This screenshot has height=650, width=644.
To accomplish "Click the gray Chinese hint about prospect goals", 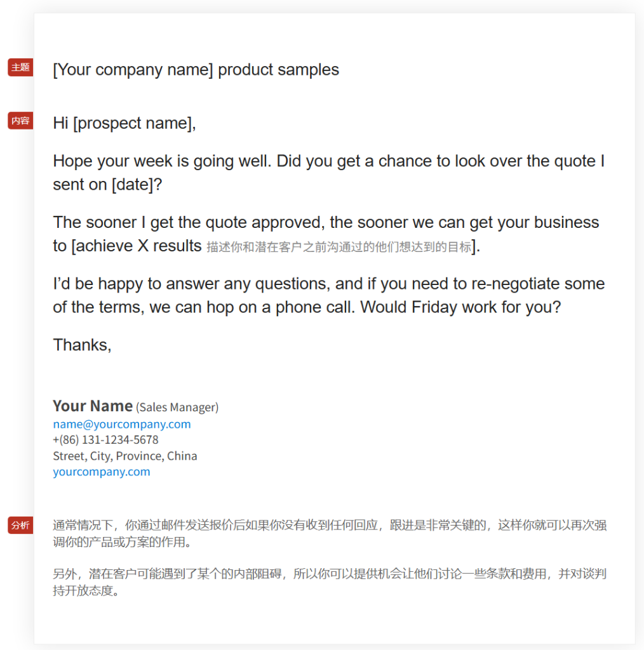I will [x=339, y=247].
